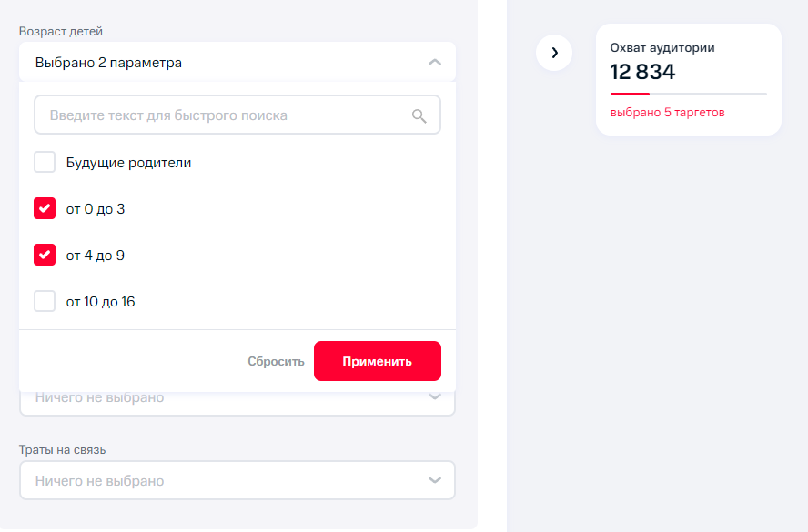
Task: Click the magnifier icon in the search field
Action: 419,115
